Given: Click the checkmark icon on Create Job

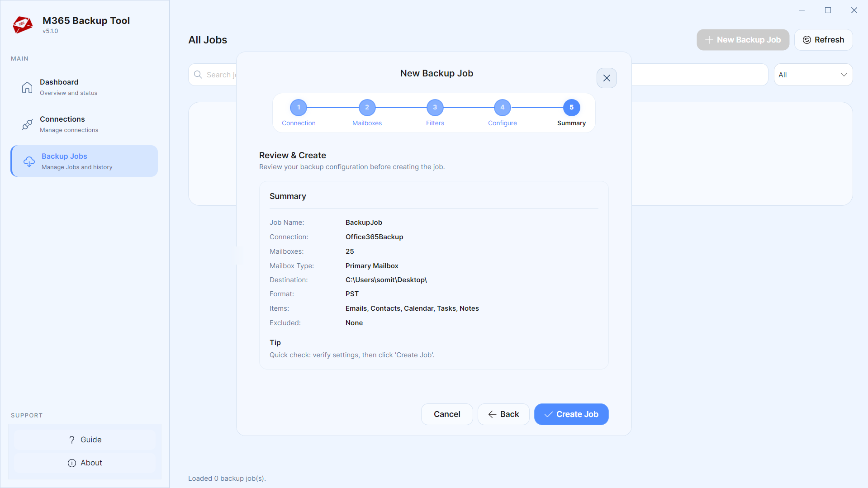Looking at the screenshot, I should coord(548,414).
